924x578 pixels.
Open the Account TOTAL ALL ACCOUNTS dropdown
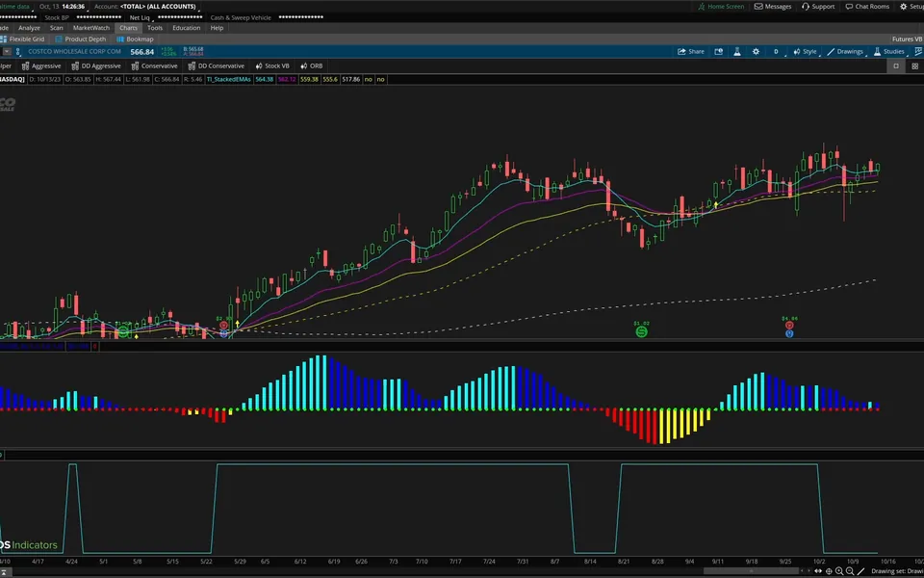(145, 7)
